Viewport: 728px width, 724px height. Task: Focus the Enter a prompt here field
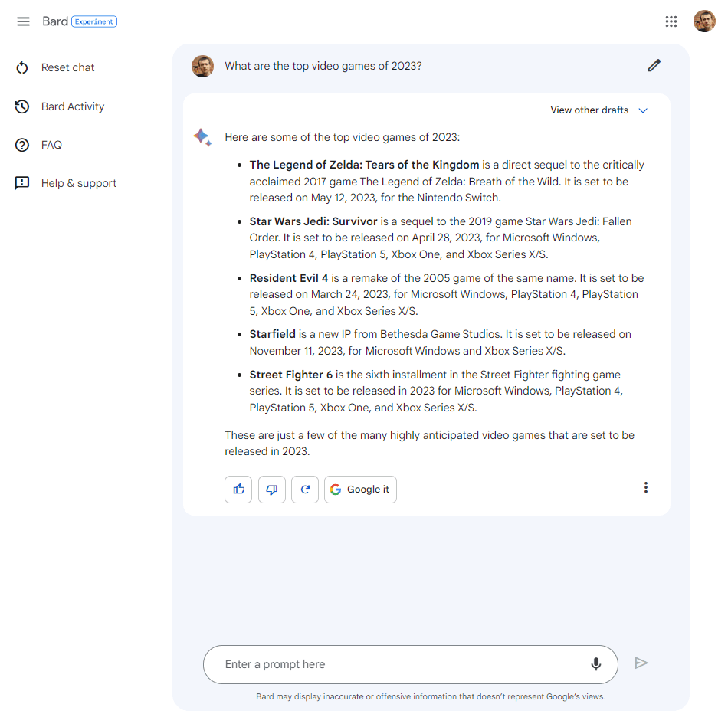(398, 664)
